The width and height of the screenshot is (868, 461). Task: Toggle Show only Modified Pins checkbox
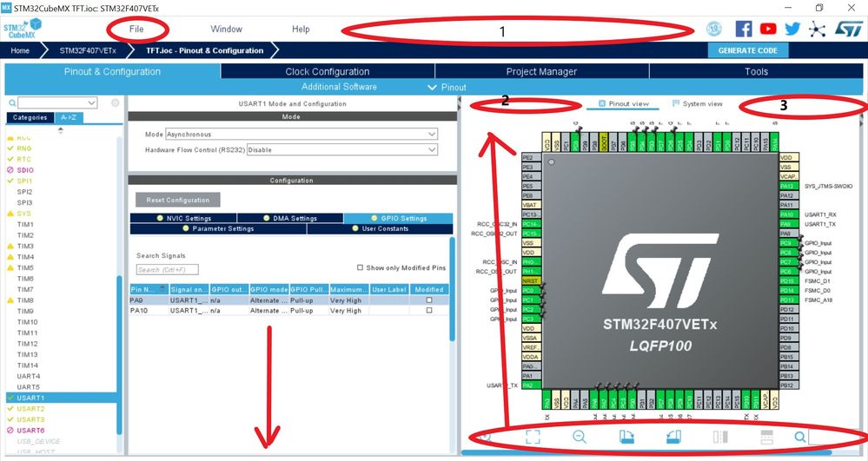tap(360, 267)
